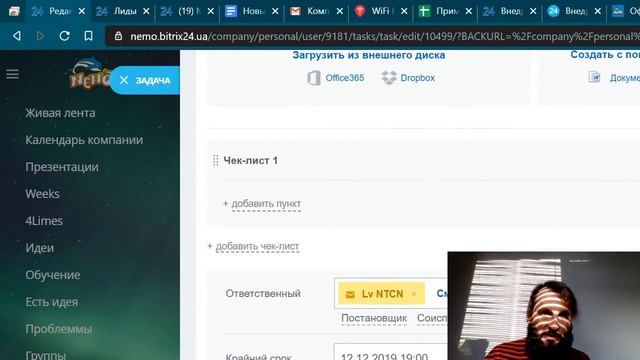This screenshot has width=640, height=360.
Task: Click the Чек-лист 1 title
Action: click(251, 160)
